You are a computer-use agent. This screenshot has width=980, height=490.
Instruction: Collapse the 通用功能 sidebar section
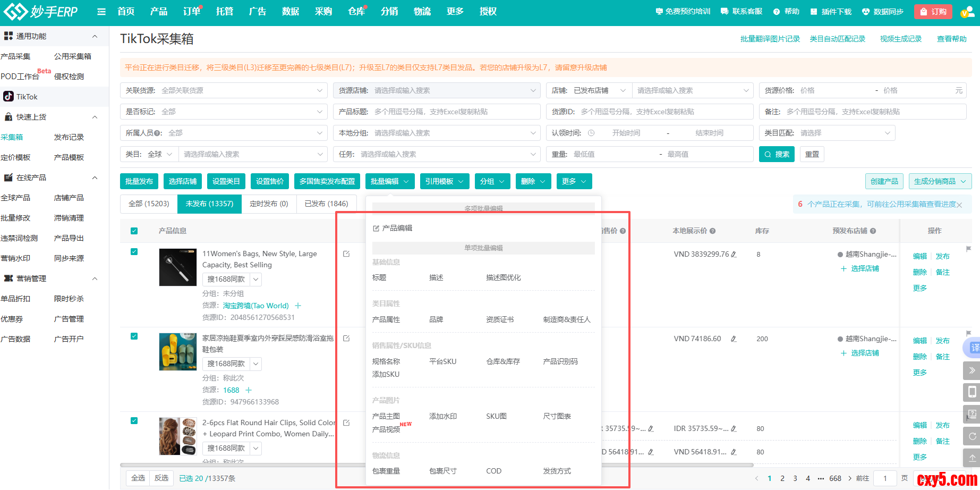click(x=95, y=36)
